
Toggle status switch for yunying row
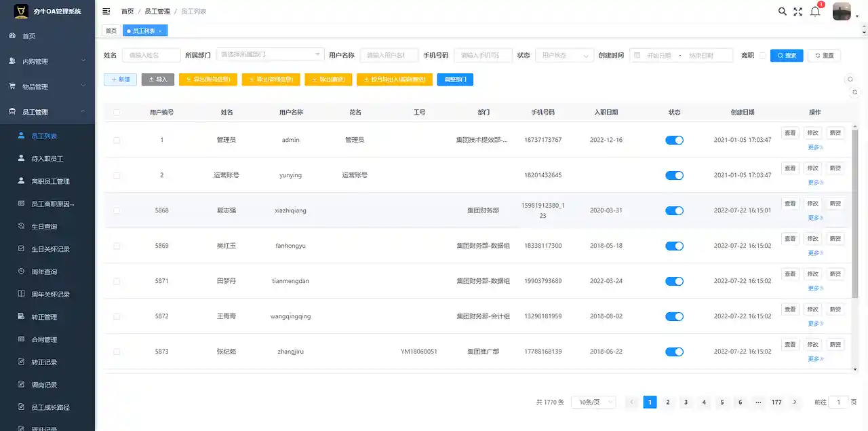tap(674, 175)
